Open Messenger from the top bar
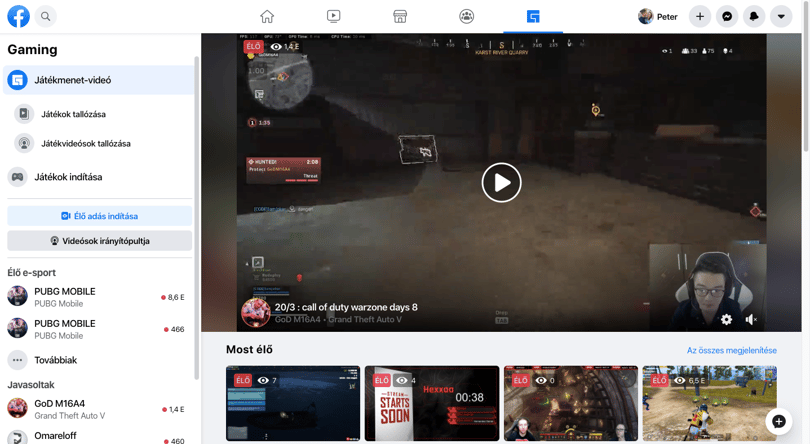The image size is (810, 444). tap(727, 17)
